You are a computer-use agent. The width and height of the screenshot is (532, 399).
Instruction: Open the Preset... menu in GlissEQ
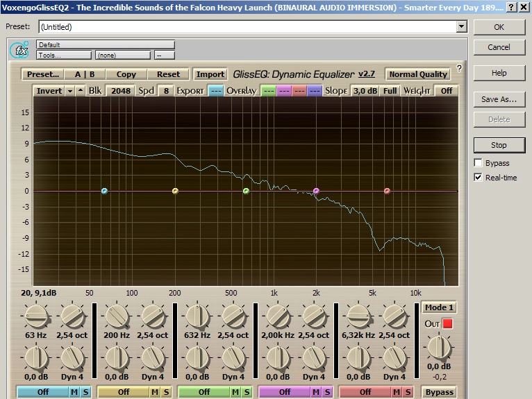point(43,74)
